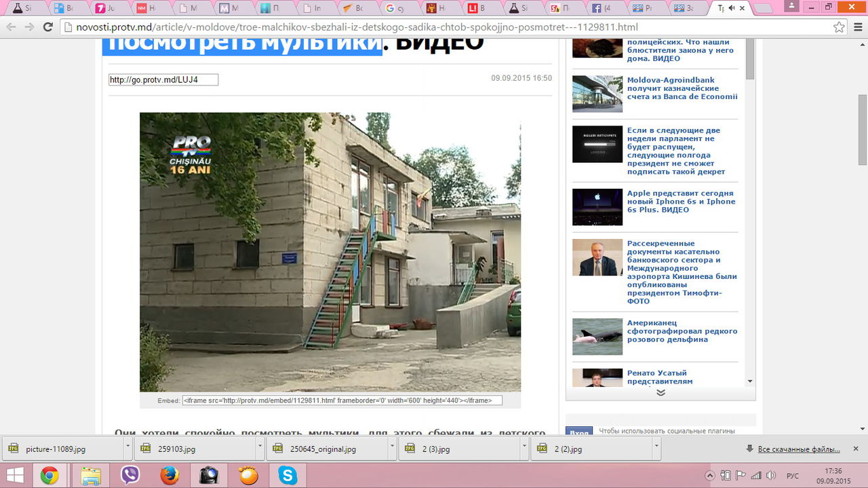Viewport: 868px width, 488px height.
Task: Select the short link go.protv.md/LUJ4 field
Action: (x=163, y=79)
